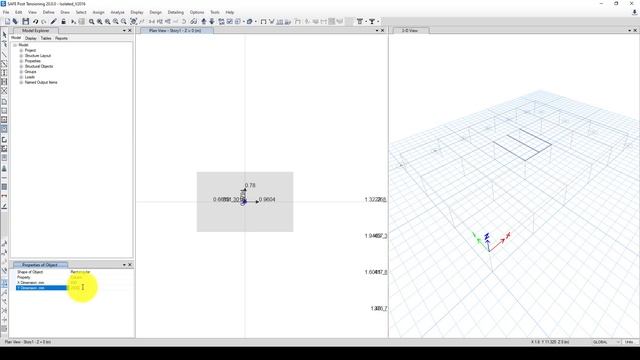This screenshot has width=640, height=360.
Task: Open the Properties of Object panel dropdown arrow
Action: (124, 265)
